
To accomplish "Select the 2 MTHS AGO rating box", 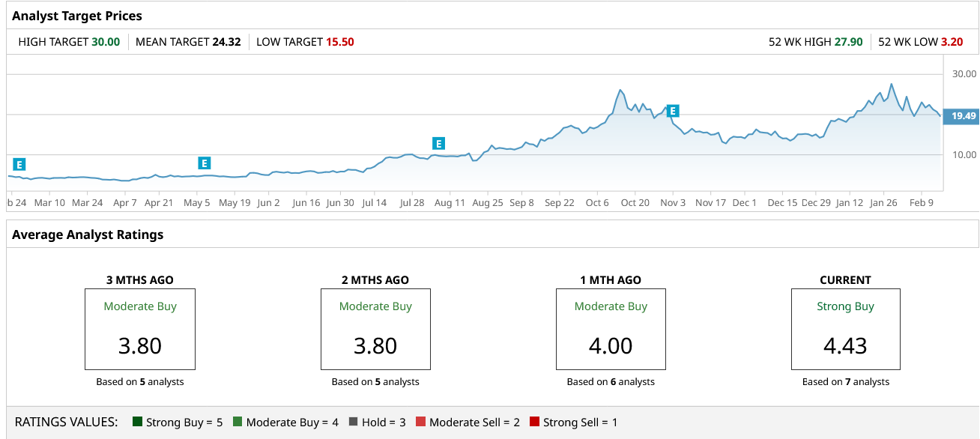I will pyautogui.click(x=375, y=329).
